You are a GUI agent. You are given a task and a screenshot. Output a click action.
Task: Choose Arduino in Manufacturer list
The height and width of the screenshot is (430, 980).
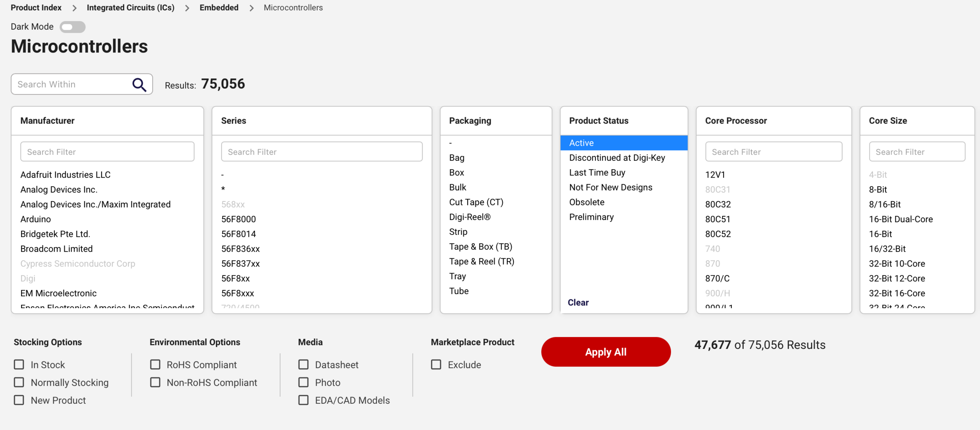tap(36, 219)
